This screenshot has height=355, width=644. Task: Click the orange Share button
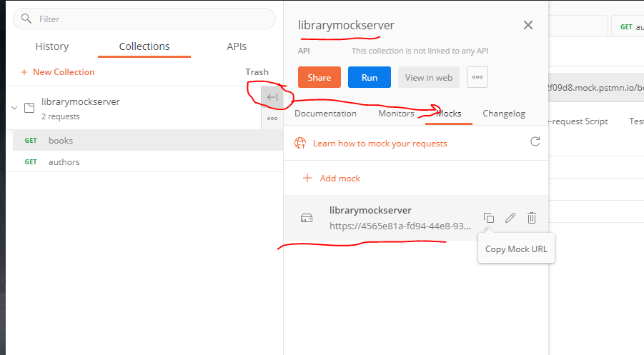pyautogui.click(x=319, y=77)
